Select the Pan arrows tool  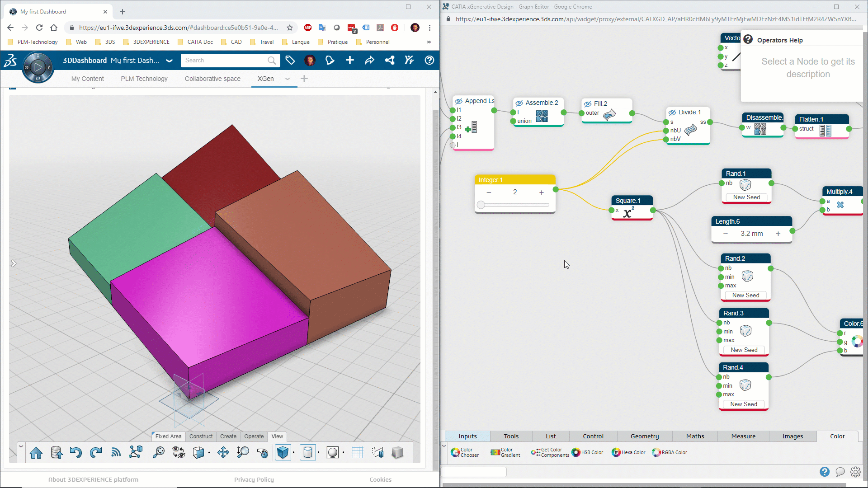pos(223,452)
